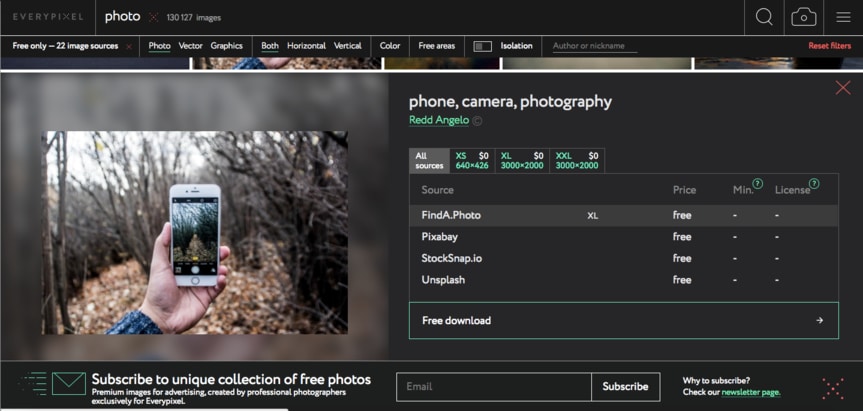Click the camera image-search icon

coord(803,17)
